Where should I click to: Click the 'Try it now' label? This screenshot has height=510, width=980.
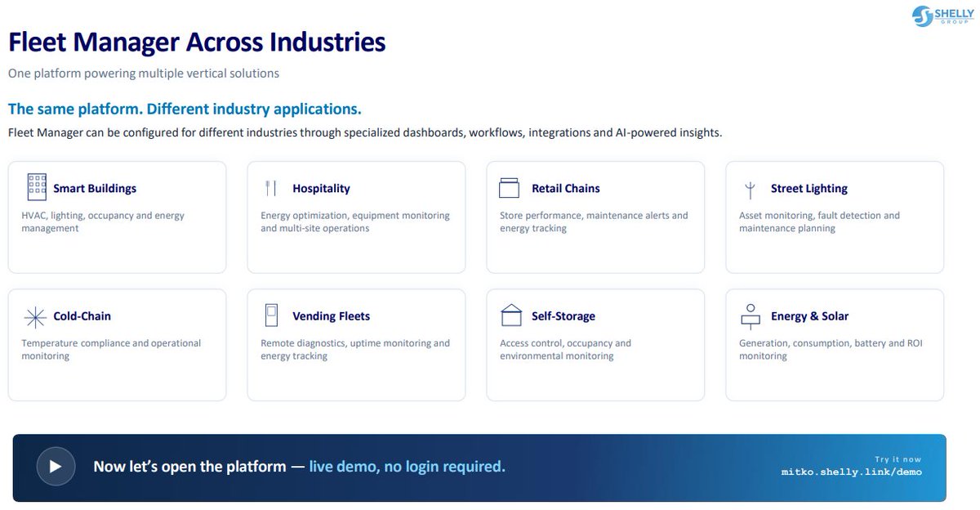pos(898,459)
